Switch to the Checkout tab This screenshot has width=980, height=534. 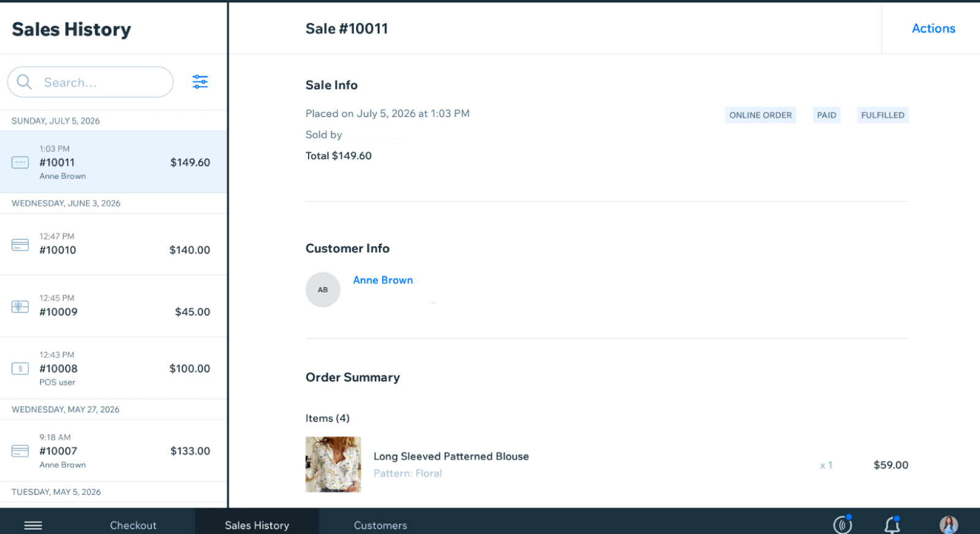coord(133,525)
